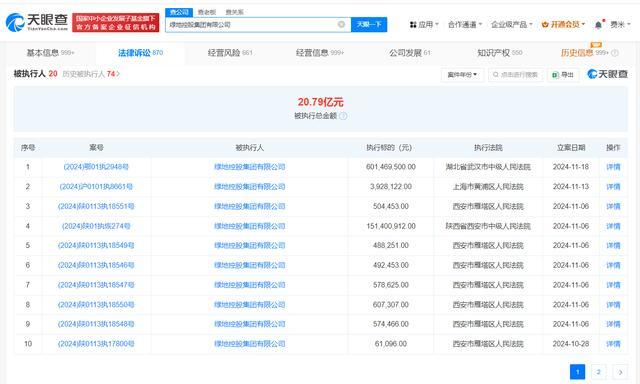
Task: Open 详情 for case (2024)鄂01执2948号
Action: (x=613, y=167)
